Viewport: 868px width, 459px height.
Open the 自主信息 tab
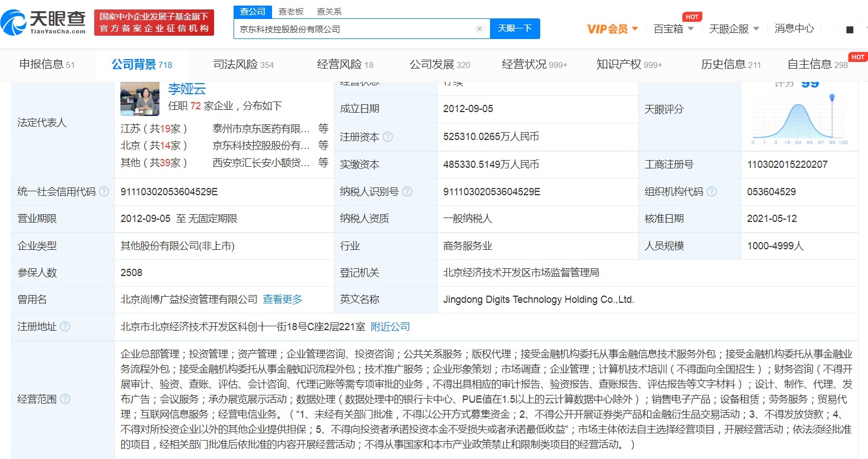tap(818, 65)
